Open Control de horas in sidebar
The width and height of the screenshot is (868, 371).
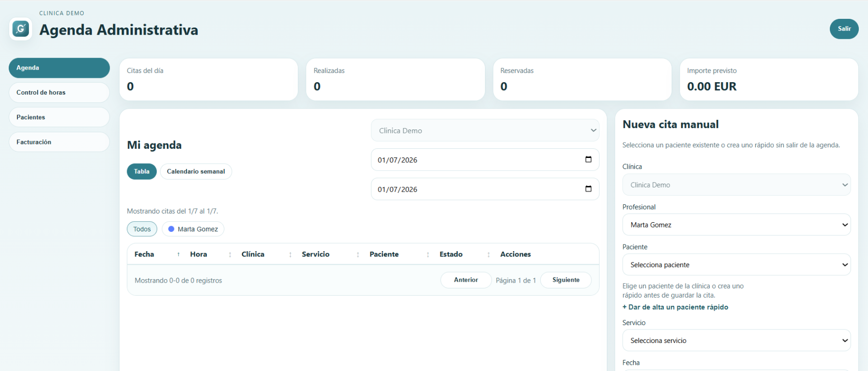pyautogui.click(x=59, y=92)
